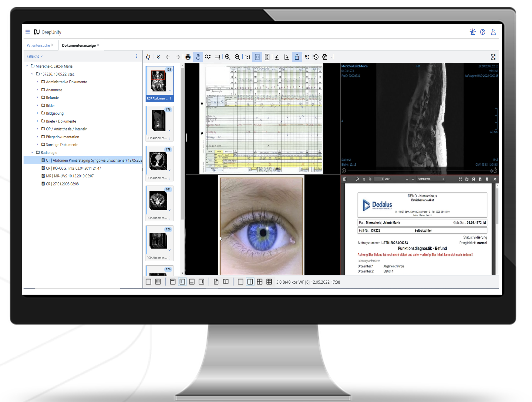Click the zoom in magnifier

click(x=228, y=57)
